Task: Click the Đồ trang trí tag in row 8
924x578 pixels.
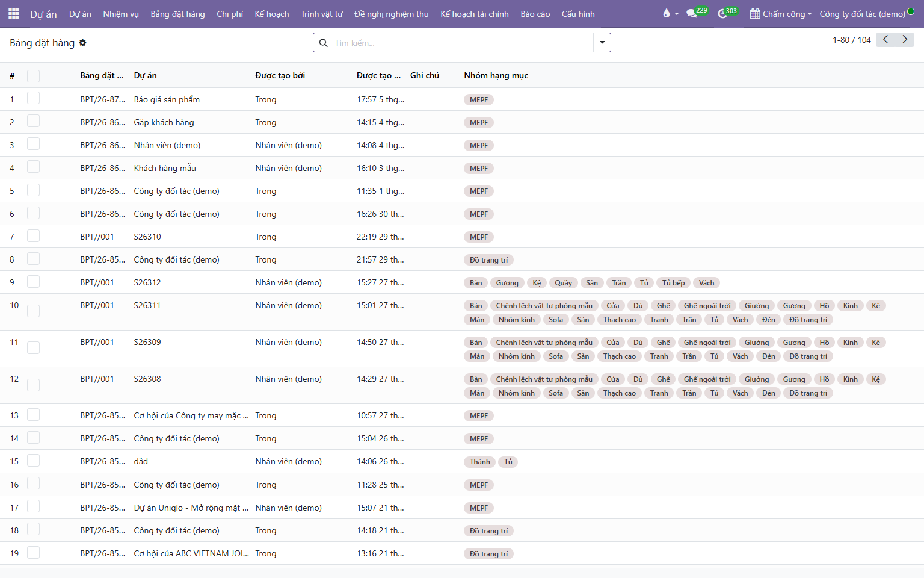Action: [488, 259]
